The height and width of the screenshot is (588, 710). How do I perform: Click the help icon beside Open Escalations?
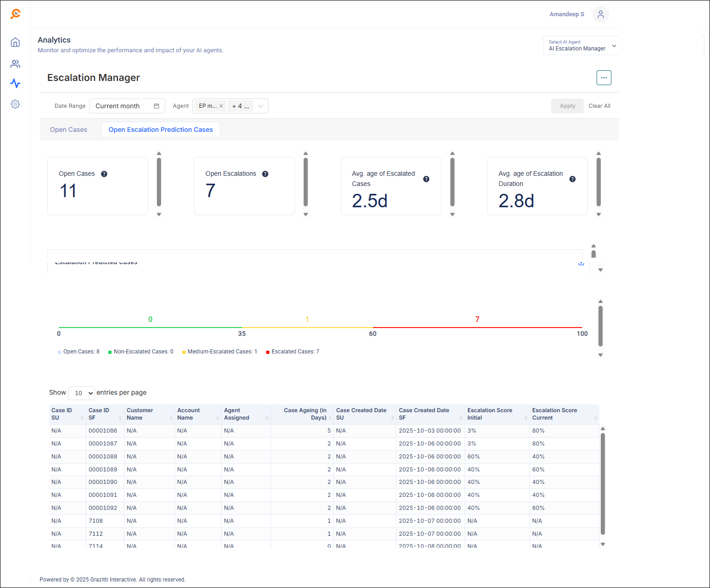(265, 174)
